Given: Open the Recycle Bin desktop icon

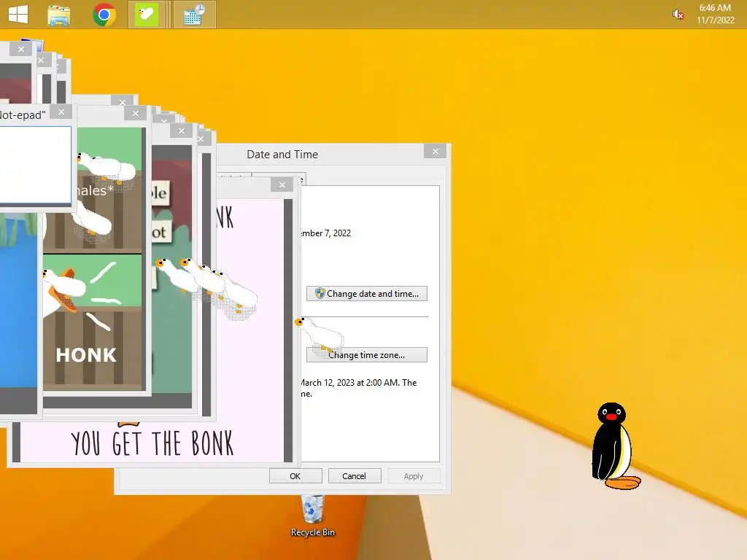Looking at the screenshot, I should point(312,516).
